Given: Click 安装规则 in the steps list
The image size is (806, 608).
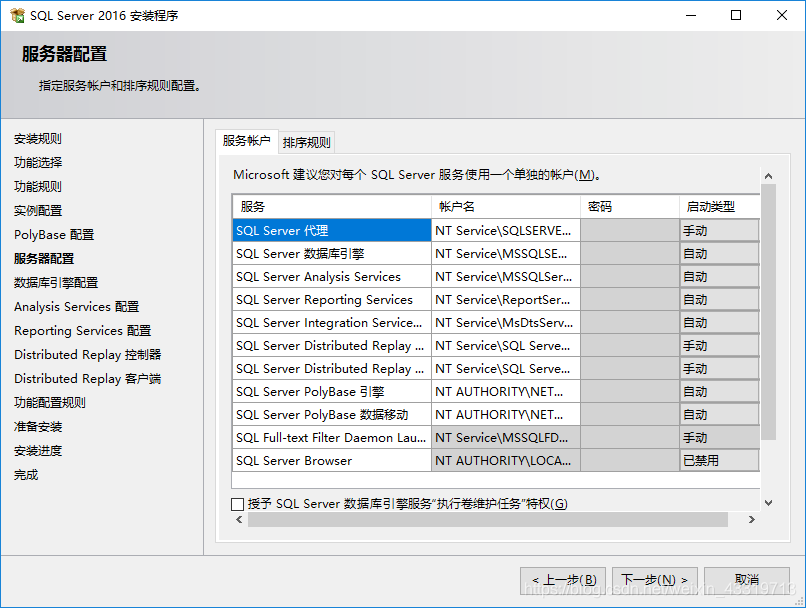Looking at the screenshot, I should pos(38,139).
